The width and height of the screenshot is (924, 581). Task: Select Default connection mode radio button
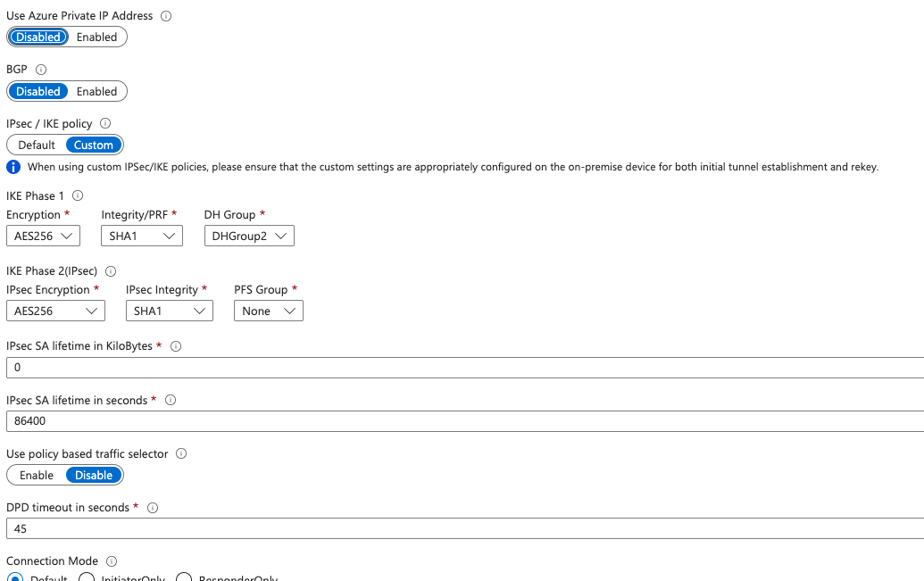click(15, 577)
